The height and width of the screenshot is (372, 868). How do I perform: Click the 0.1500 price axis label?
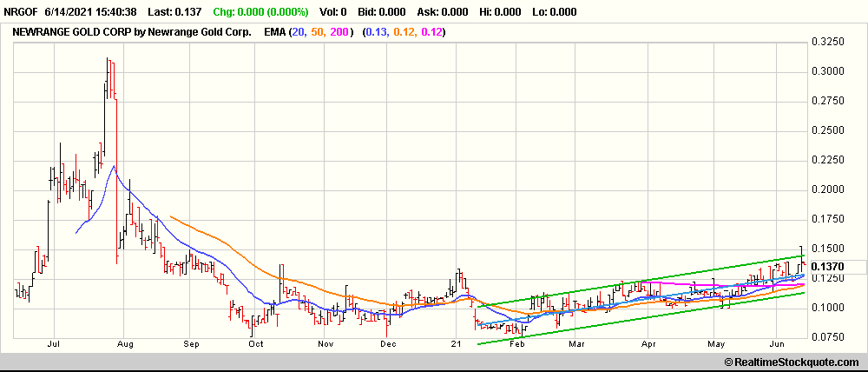click(827, 249)
